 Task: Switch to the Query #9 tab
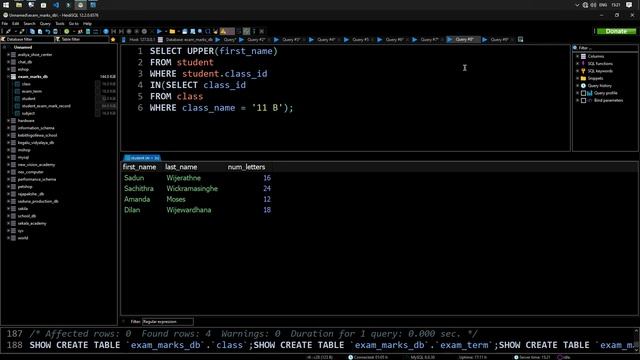coord(497,40)
